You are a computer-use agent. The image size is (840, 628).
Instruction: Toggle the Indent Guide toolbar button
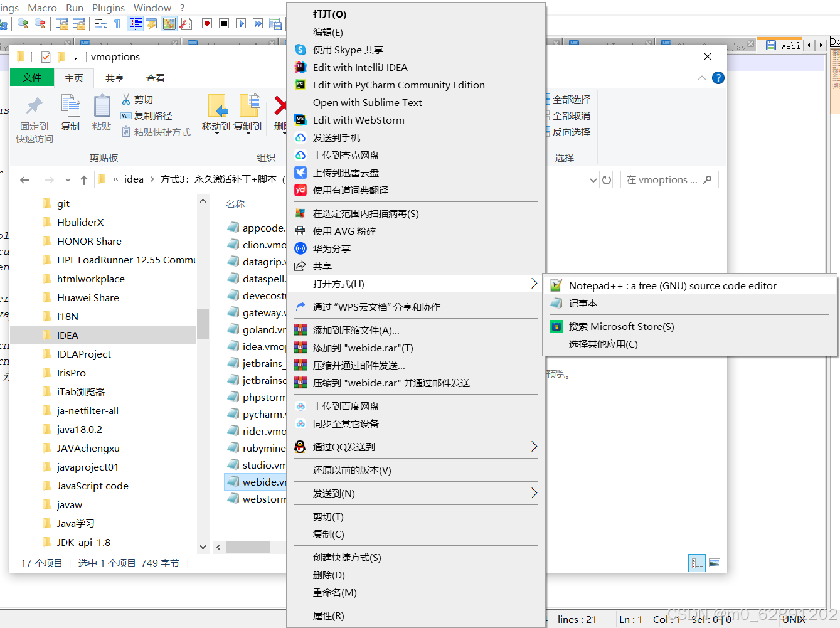(x=135, y=23)
